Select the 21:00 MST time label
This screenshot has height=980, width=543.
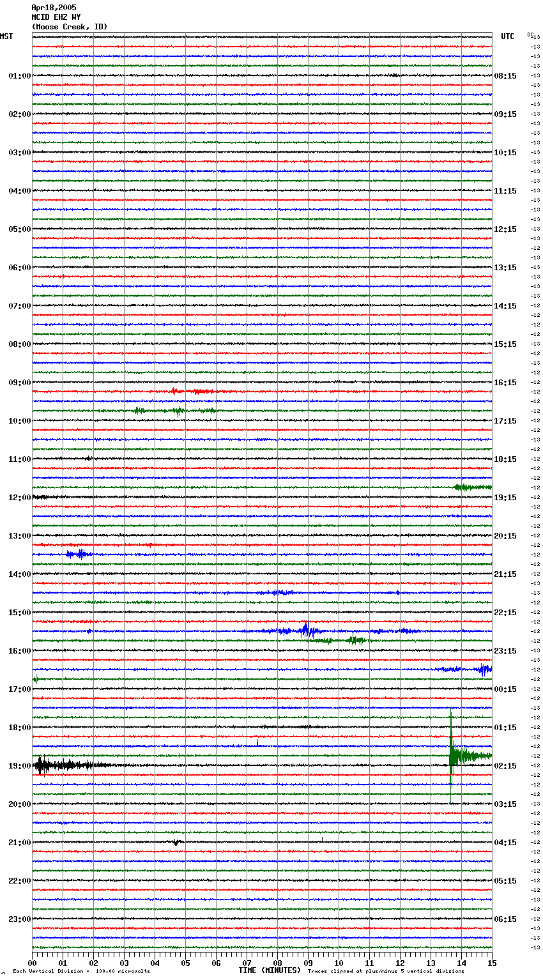20,843
